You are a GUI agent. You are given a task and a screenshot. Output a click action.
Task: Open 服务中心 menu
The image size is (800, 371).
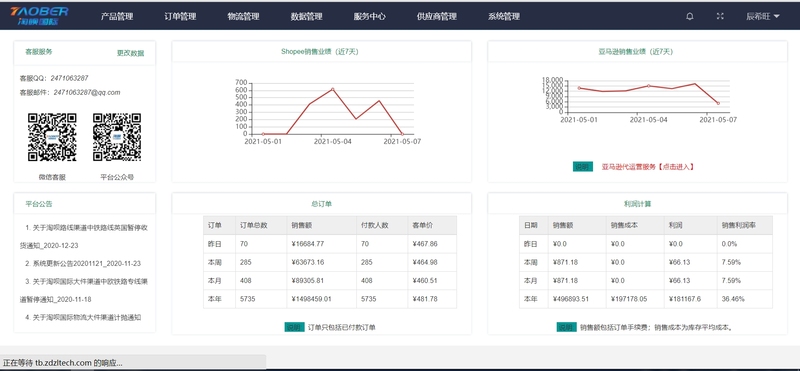(x=369, y=16)
